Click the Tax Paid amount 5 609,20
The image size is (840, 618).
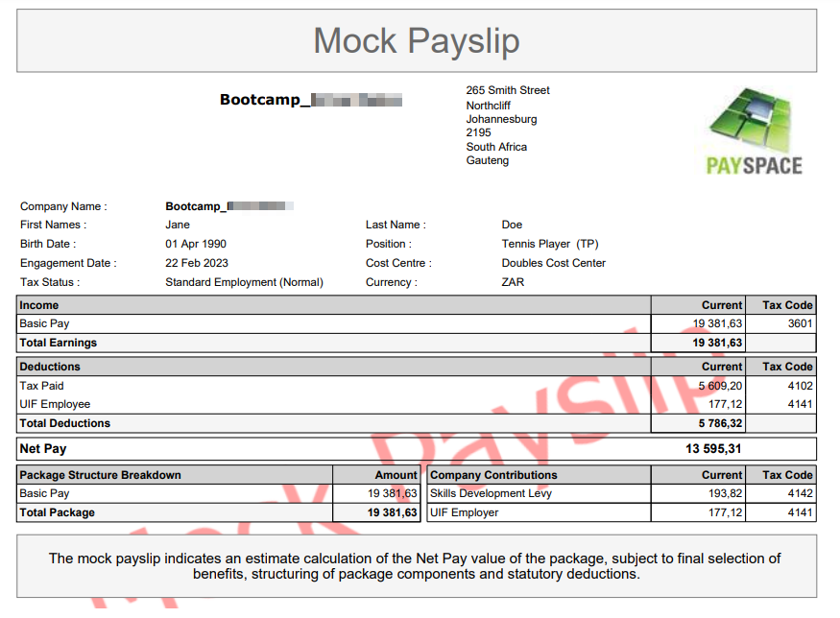717,386
